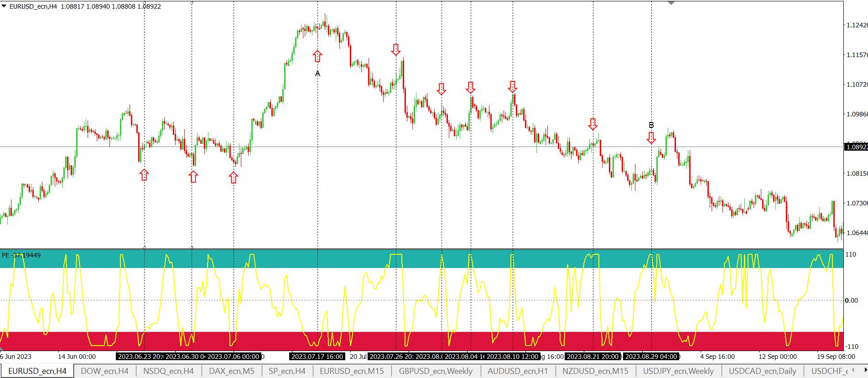Click the 20 Jul time axis label
The image size is (868, 378).
[358, 357]
